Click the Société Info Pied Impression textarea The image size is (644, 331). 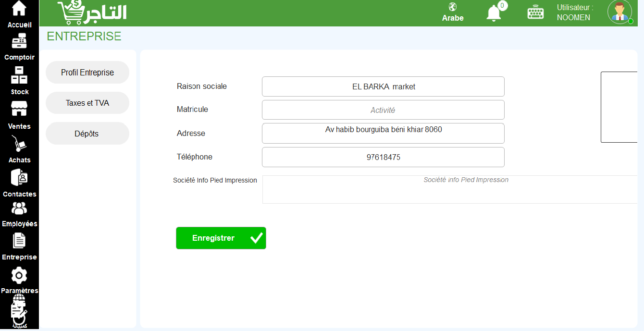450,190
